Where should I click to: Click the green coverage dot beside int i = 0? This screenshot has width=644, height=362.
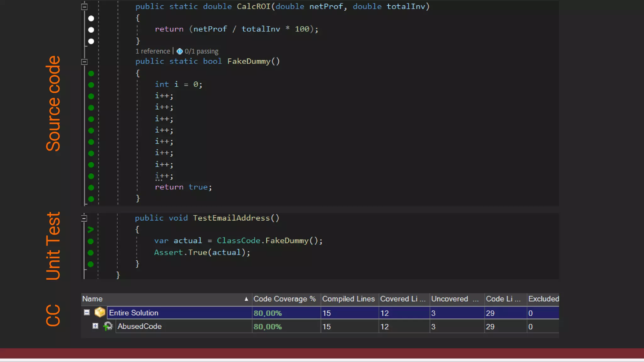91,85
